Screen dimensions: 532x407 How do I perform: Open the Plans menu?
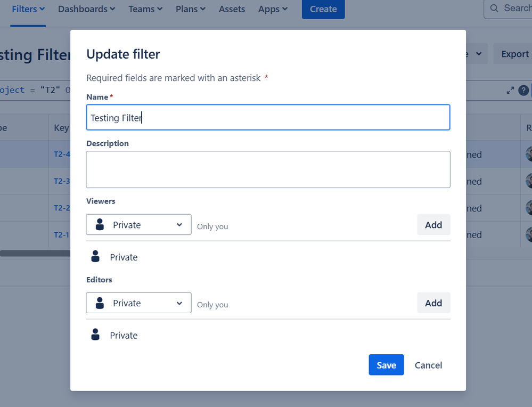(x=190, y=9)
